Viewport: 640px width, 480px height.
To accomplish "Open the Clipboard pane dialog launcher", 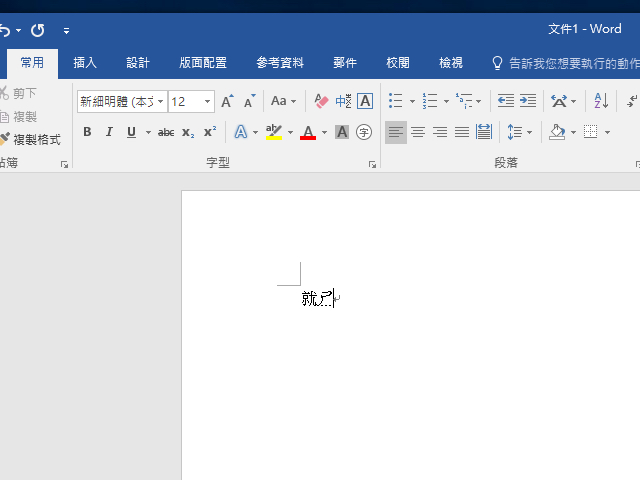I will (64, 164).
